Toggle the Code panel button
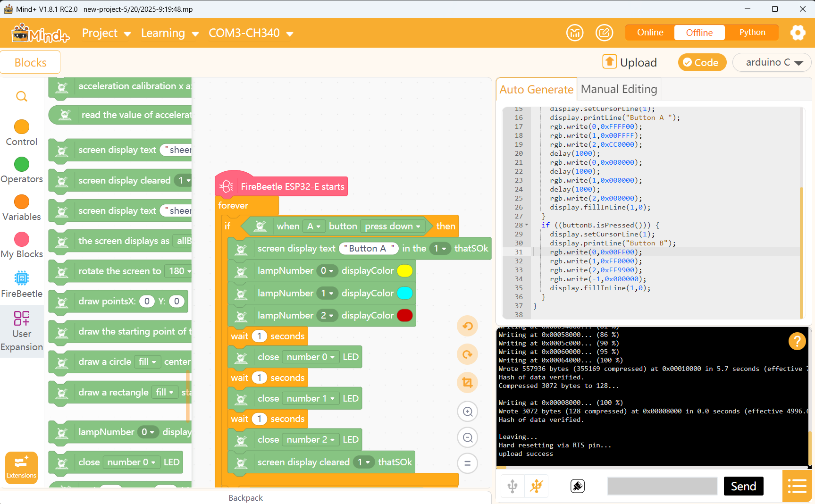 (702, 62)
